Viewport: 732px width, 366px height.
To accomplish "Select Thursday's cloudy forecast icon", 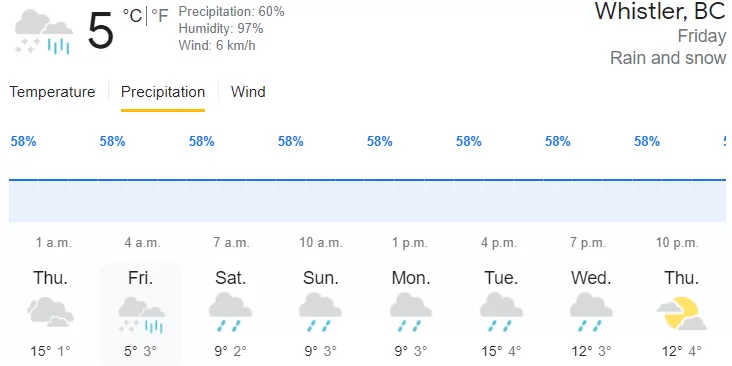I will tap(50, 312).
